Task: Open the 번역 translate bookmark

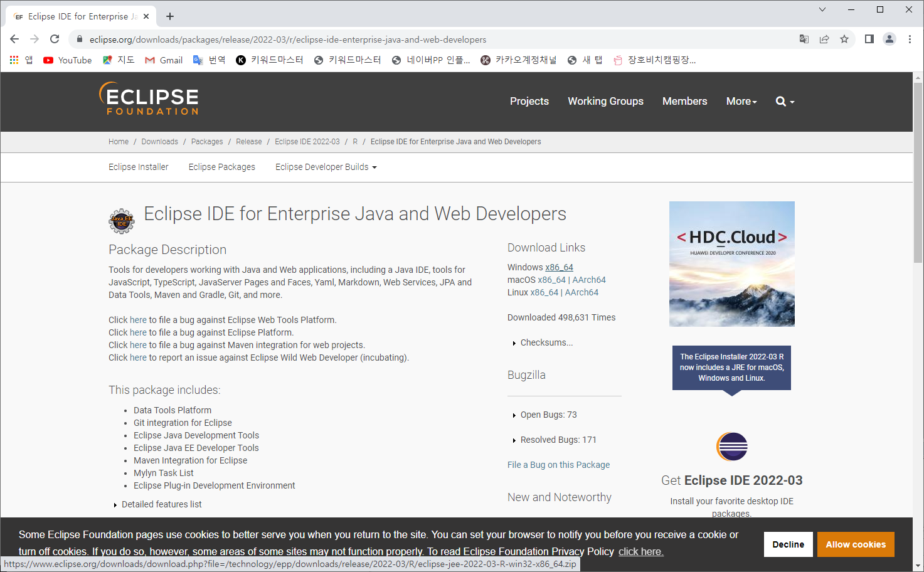Action: coord(210,60)
